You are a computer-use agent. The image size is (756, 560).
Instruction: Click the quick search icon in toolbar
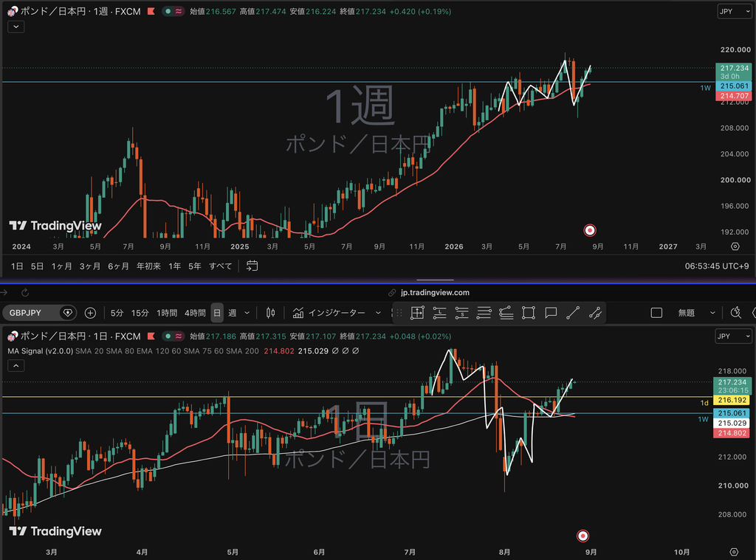click(736, 313)
